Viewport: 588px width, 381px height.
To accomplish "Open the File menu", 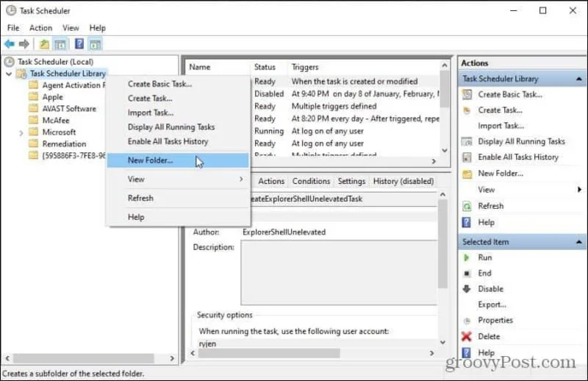I will 13,28.
